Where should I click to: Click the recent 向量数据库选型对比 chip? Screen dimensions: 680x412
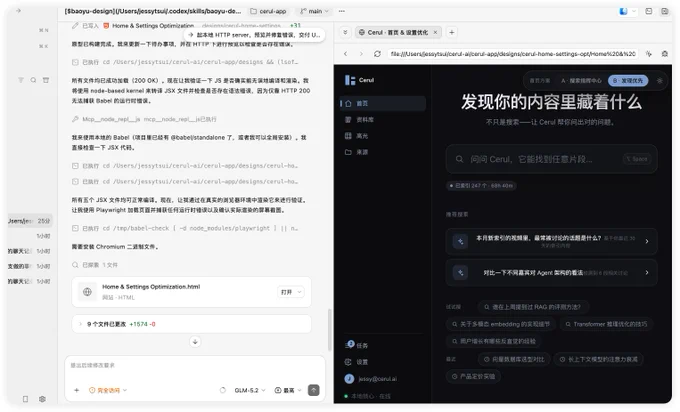point(514,359)
